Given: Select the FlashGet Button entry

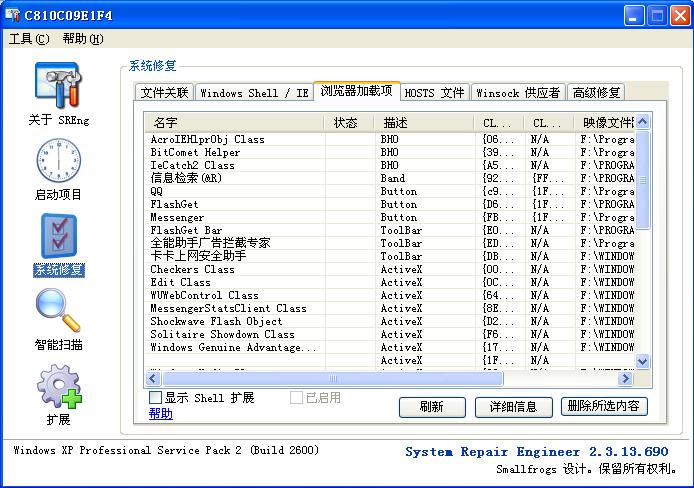Looking at the screenshot, I should pos(391,204).
